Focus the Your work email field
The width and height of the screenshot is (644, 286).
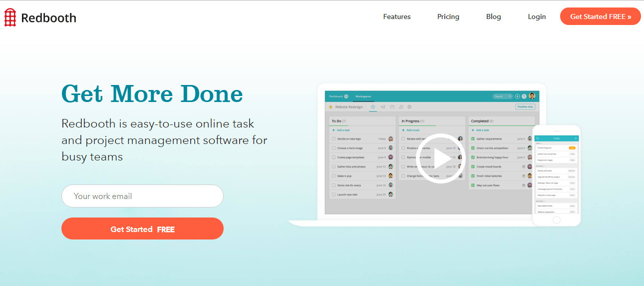(x=142, y=196)
